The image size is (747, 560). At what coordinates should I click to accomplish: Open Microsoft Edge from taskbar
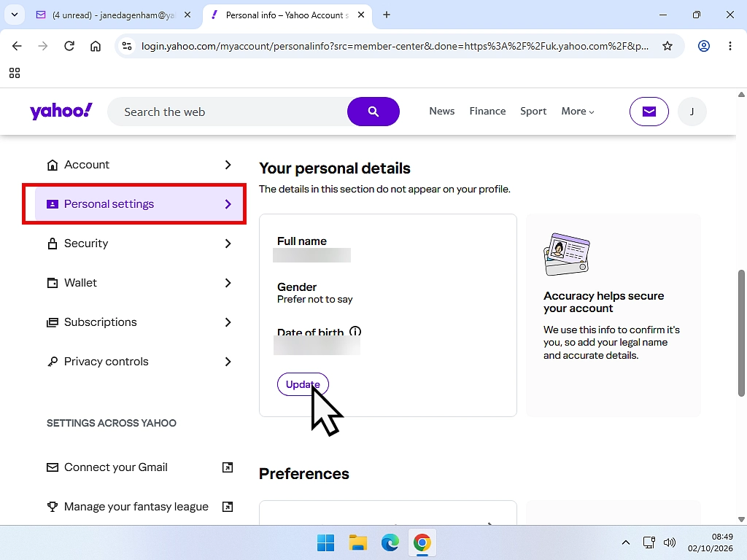(390, 542)
